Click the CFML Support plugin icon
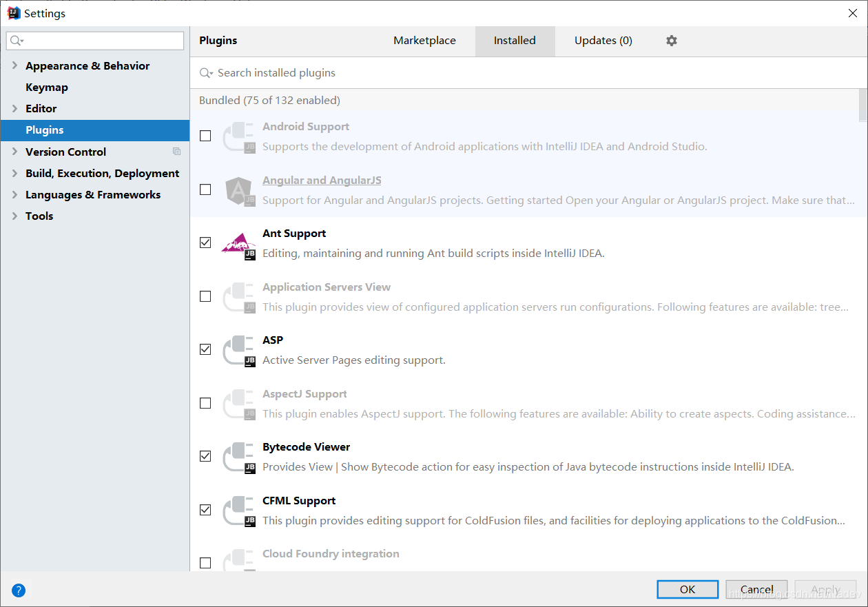The image size is (868, 607). [239, 511]
